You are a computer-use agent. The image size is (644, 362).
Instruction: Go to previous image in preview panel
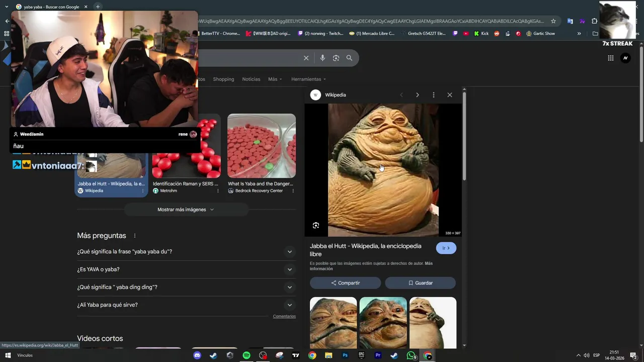[401, 95]
